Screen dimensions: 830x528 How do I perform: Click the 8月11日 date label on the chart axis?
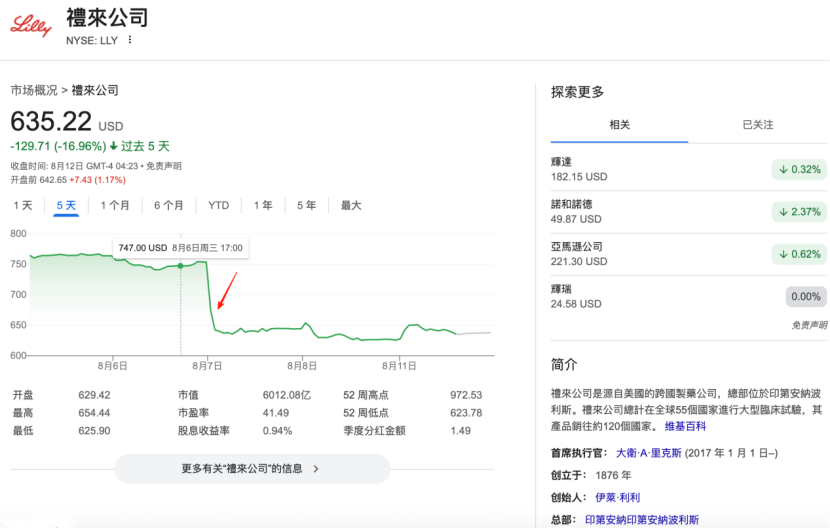click(399, 366)
